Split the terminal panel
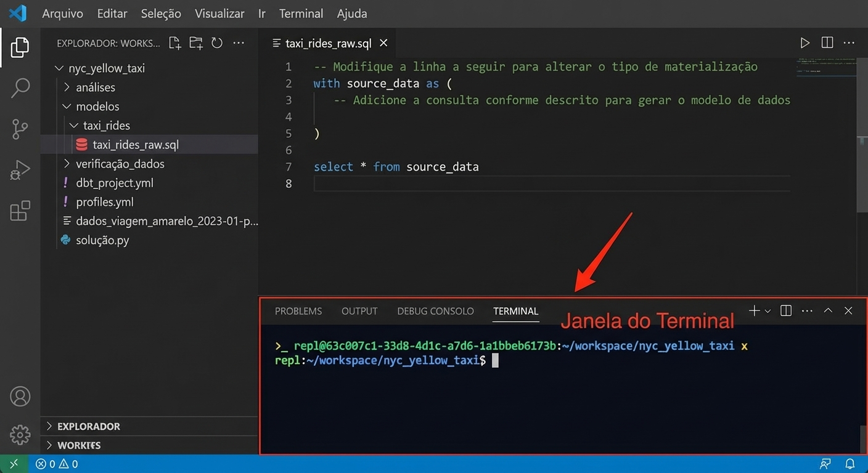Screen dimensions: 868x473 click(x=786, y=311)
